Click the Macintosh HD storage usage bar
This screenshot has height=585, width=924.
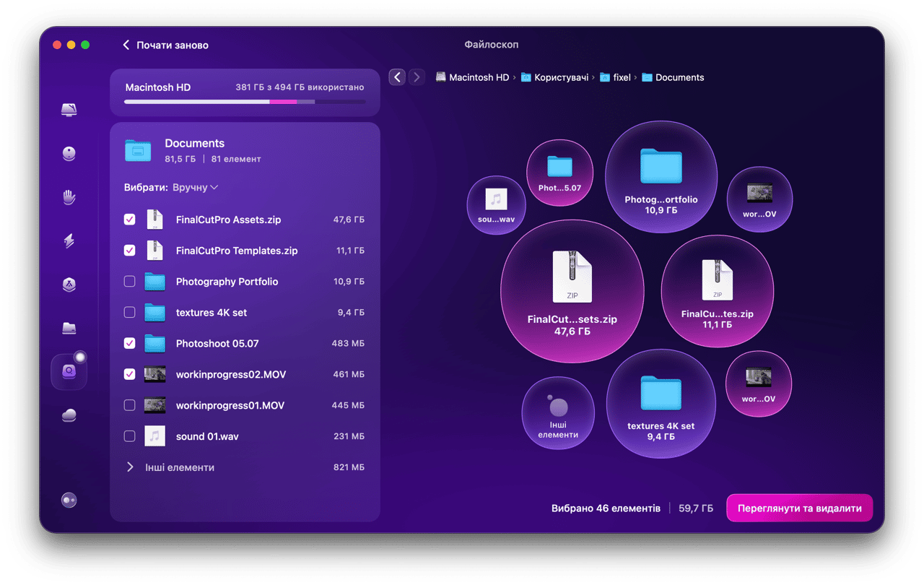[x=244, y=102]
